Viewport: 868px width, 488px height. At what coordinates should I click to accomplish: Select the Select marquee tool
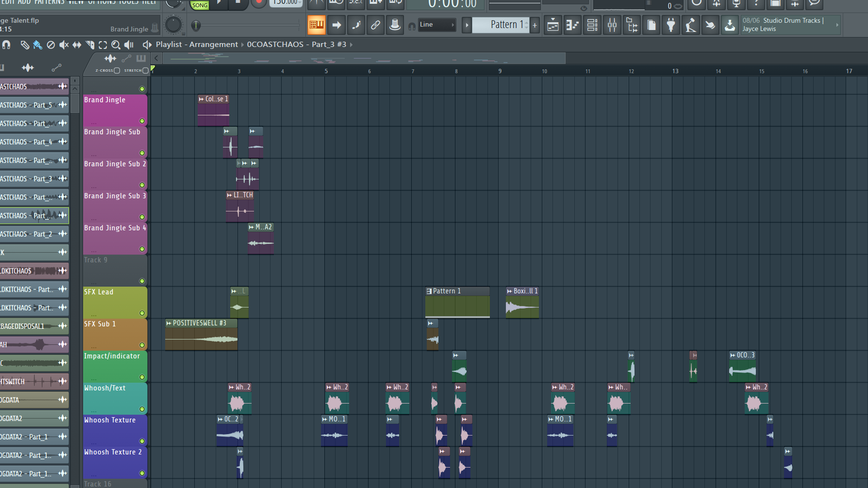coord(103,45)
